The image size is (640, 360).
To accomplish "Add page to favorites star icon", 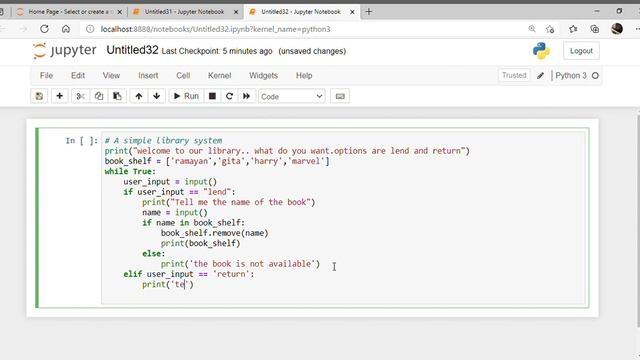I will [550, 29].
